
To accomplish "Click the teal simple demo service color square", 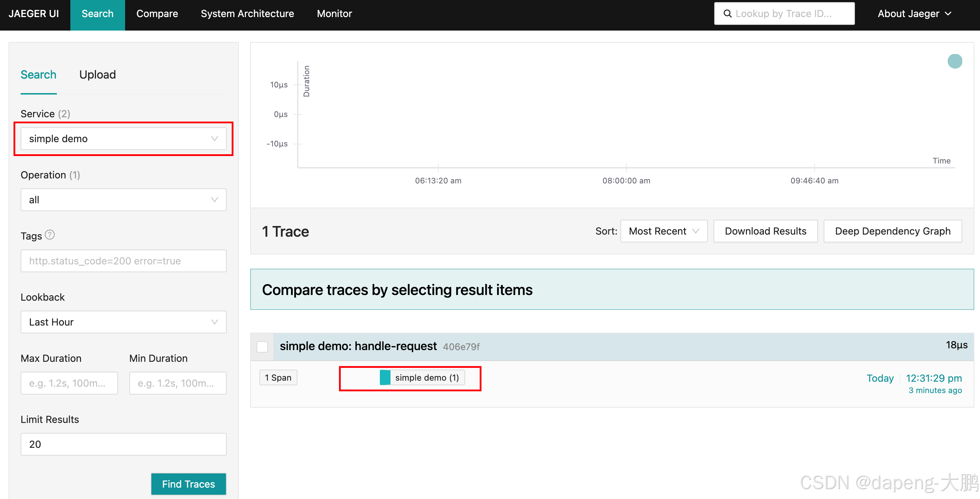I will 385,377.
